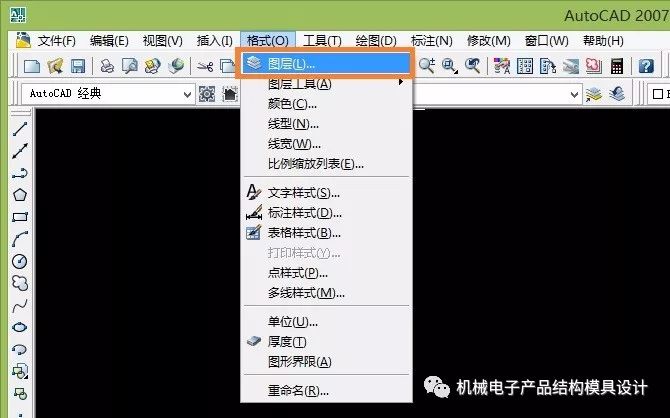670x418 pixels.
Task: Open the 文件(F) menu
Action: click(56, 41)
